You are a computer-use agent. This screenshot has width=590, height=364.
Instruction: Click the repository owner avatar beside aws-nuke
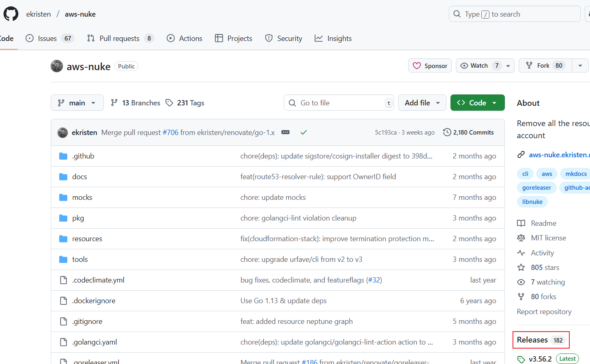tap(57, 66)
